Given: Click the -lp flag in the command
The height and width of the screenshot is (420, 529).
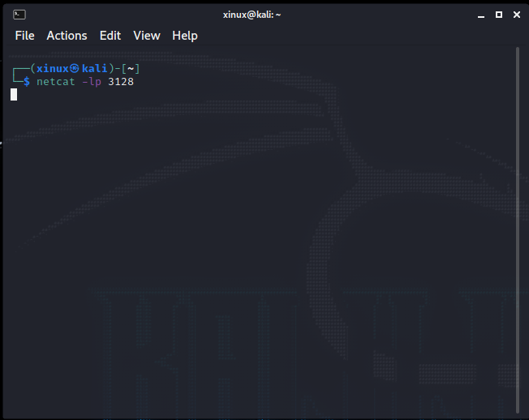Looking at the screenshot, I should coord(92,82).
